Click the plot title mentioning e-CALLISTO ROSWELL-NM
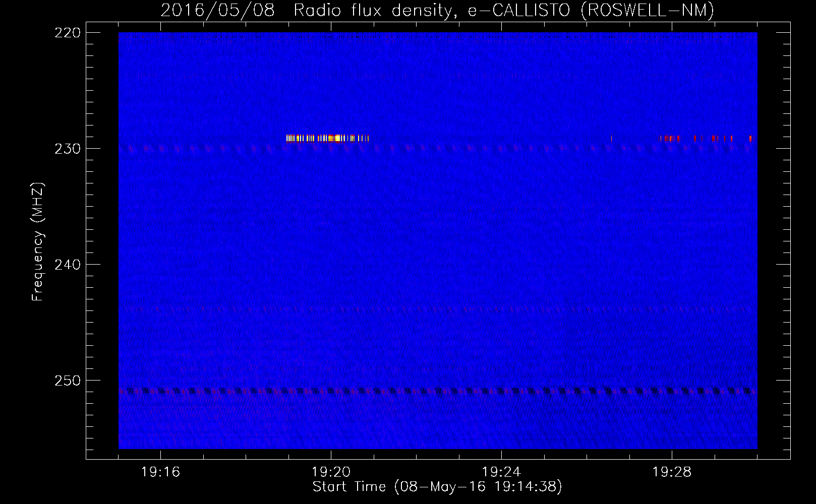 point(437,10)
